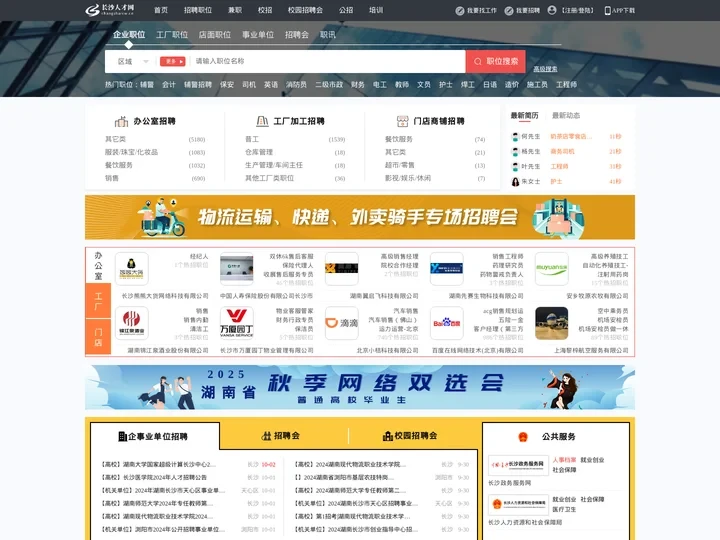Switch to 事业单位 search tab
The height and width of the screenshot is (540, 720).
258,34
